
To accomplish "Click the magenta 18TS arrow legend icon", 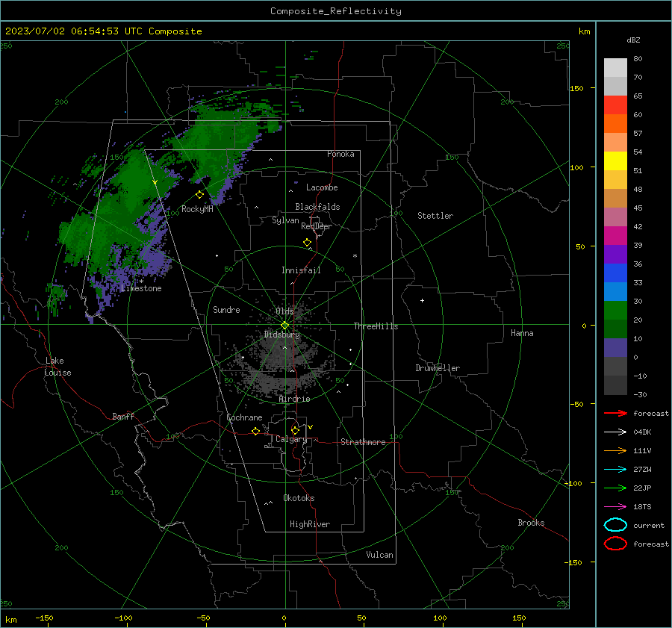I will pos(615,506).
